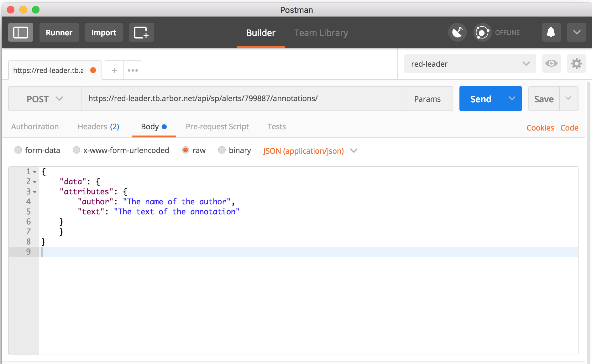
Task: Open notifications bell icon
Action: click(x=551, y=32)
